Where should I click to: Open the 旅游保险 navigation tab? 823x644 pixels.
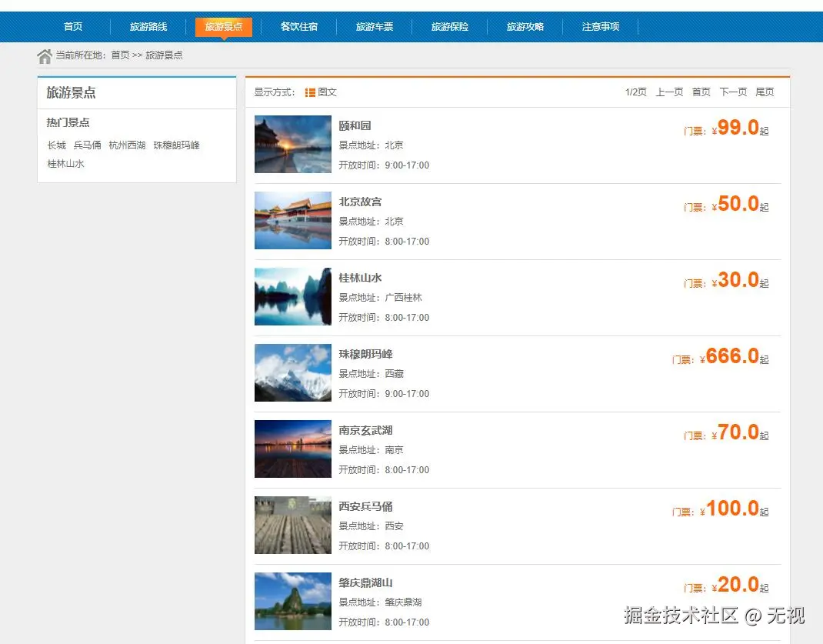point(450,27)
